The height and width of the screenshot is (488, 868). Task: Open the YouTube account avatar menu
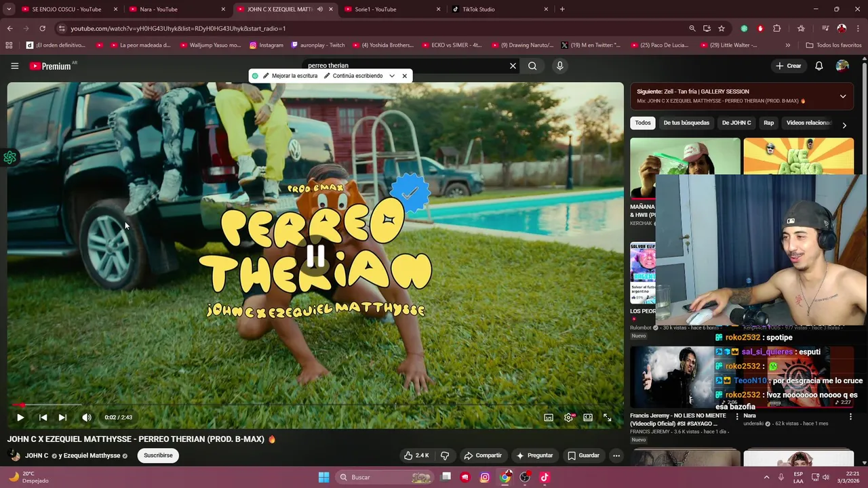842,66
